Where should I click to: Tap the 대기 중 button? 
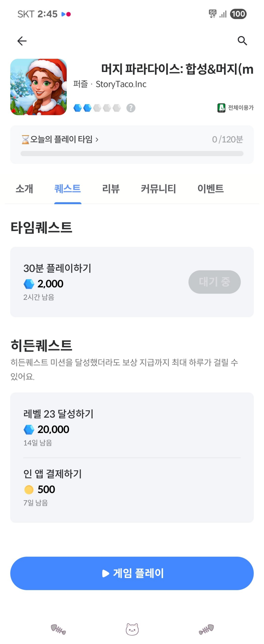[x=214, y=282]
